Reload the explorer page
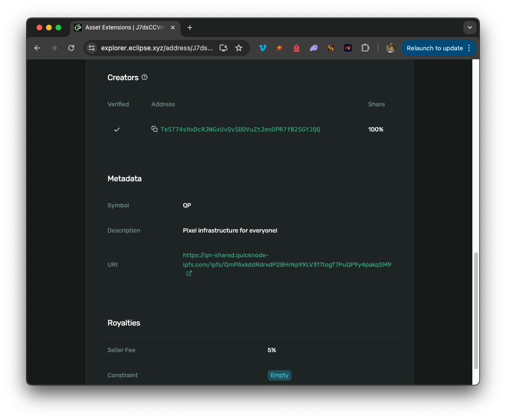 pyautogui.click(x=71, y=48)
